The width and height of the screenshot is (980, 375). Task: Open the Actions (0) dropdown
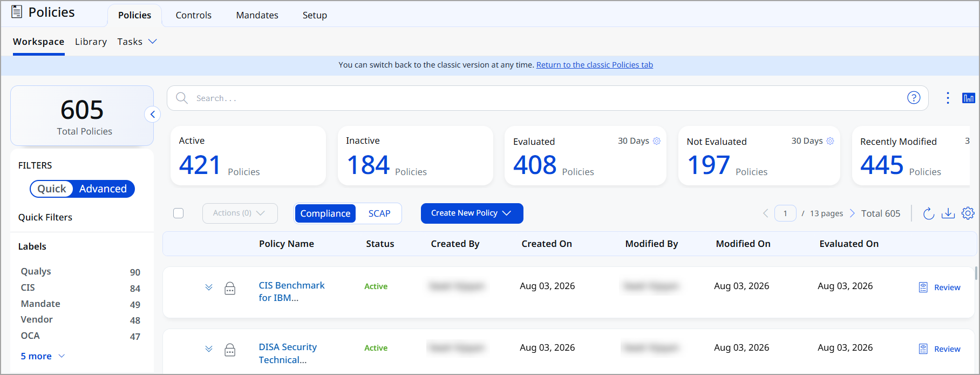click(x=240, y=213)
